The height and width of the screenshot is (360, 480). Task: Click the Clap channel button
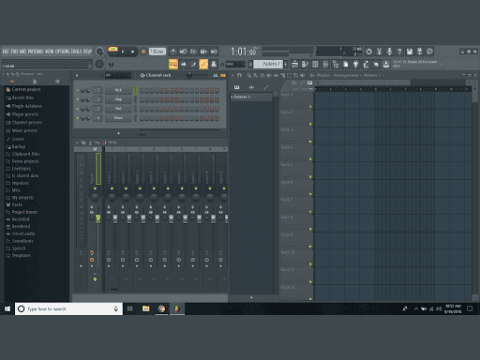(x=118, y=99)
